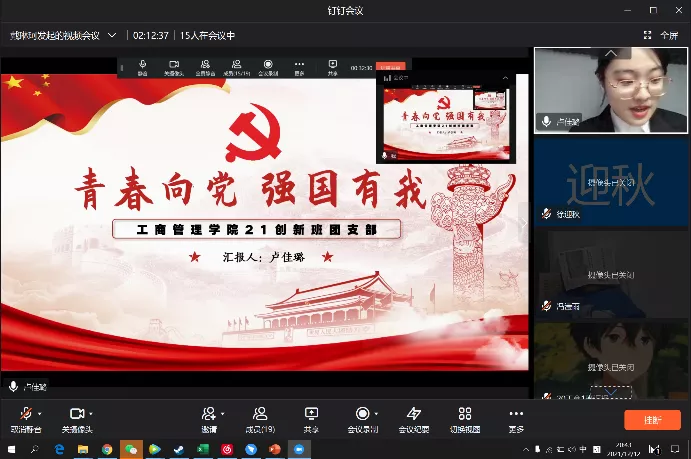Click speaker mic indicator below shared screen
The width and height of the screenshot is (691, 459).
13,386
